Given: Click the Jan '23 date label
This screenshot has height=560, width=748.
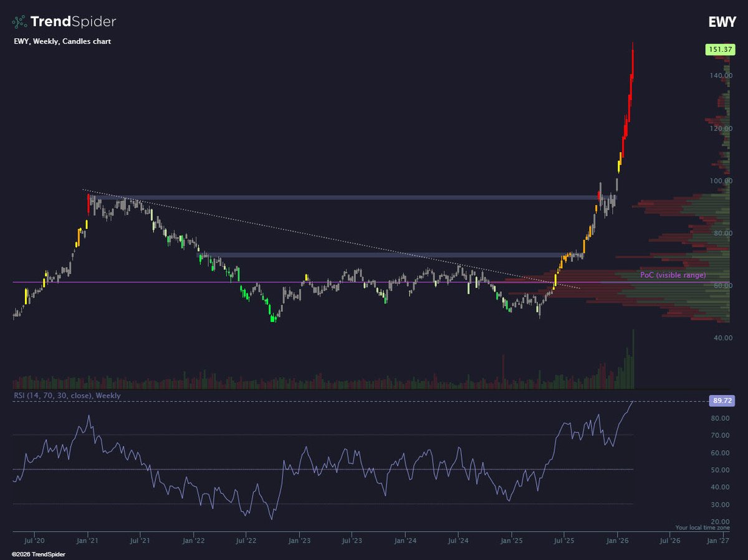Looking at the screenshot, I should (300, 542).
